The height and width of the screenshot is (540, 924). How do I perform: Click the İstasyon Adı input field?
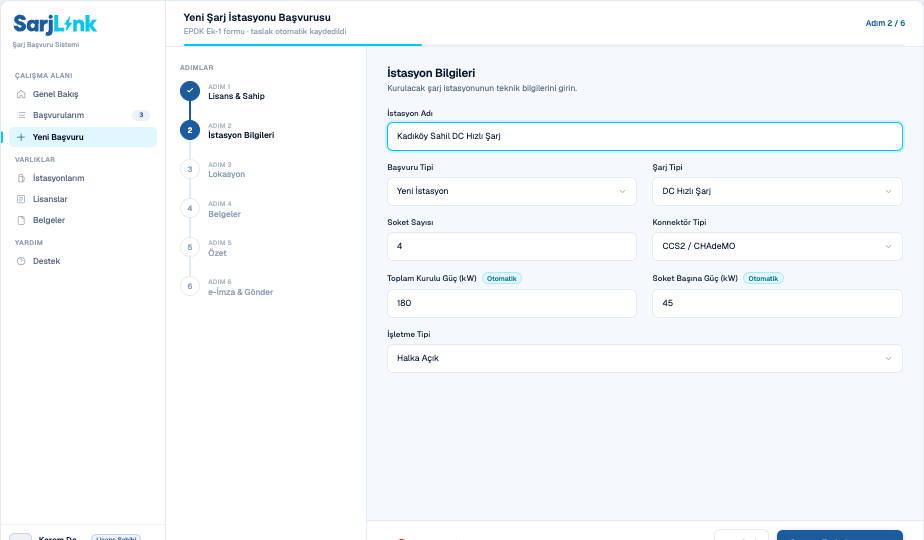coord(645,136)
